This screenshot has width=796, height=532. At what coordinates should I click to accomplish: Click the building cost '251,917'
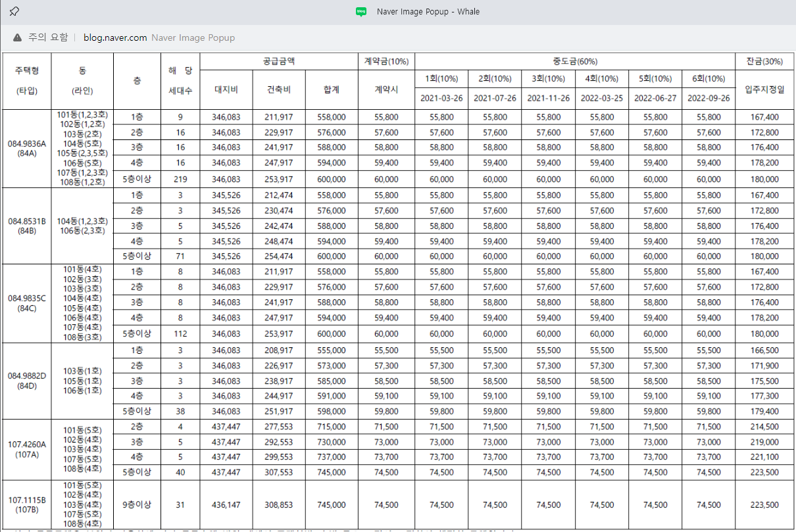click(x=279, y=412)
